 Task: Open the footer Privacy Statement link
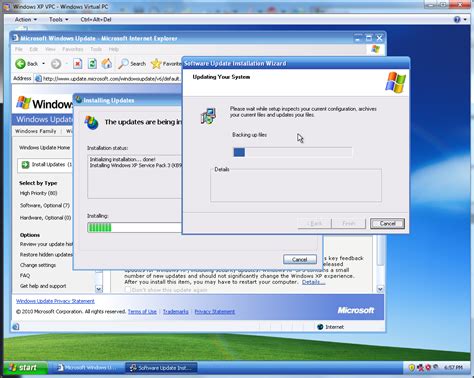pos(215,311)
